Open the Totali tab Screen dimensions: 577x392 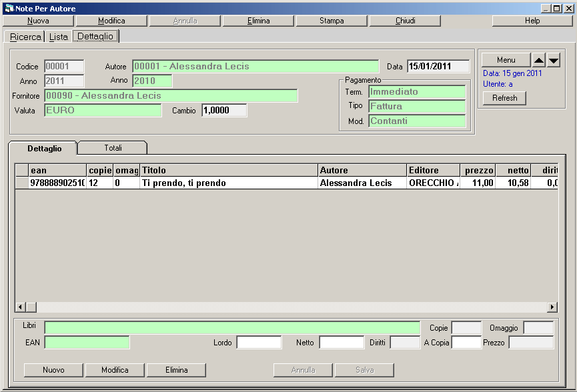113,148
